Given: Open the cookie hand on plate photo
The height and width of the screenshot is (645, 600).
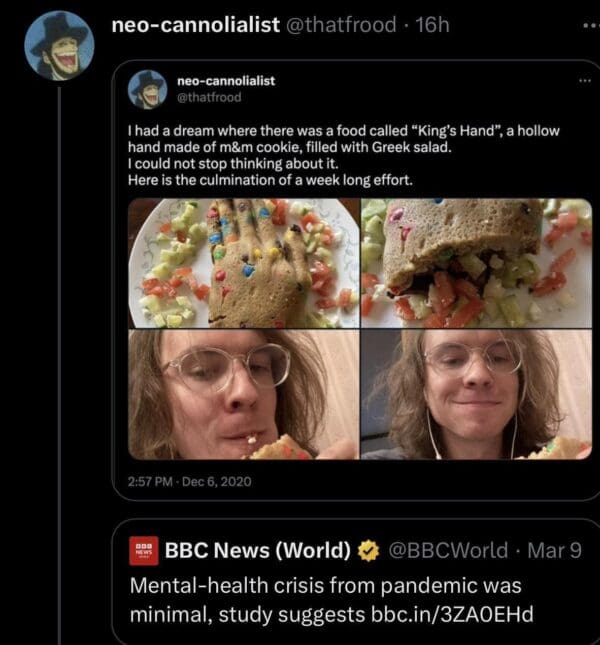Looking at the screenshot, I should tap(243, 263).
